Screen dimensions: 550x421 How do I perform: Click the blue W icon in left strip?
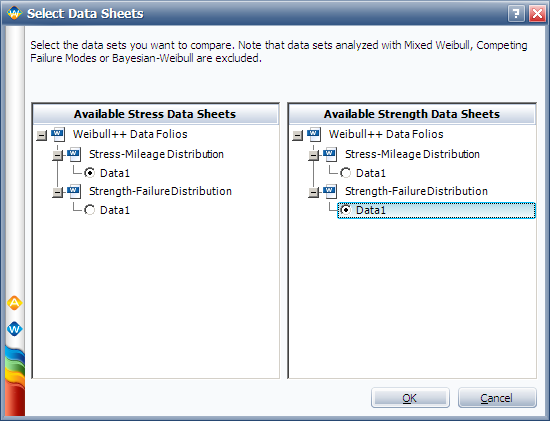(14, 329)
